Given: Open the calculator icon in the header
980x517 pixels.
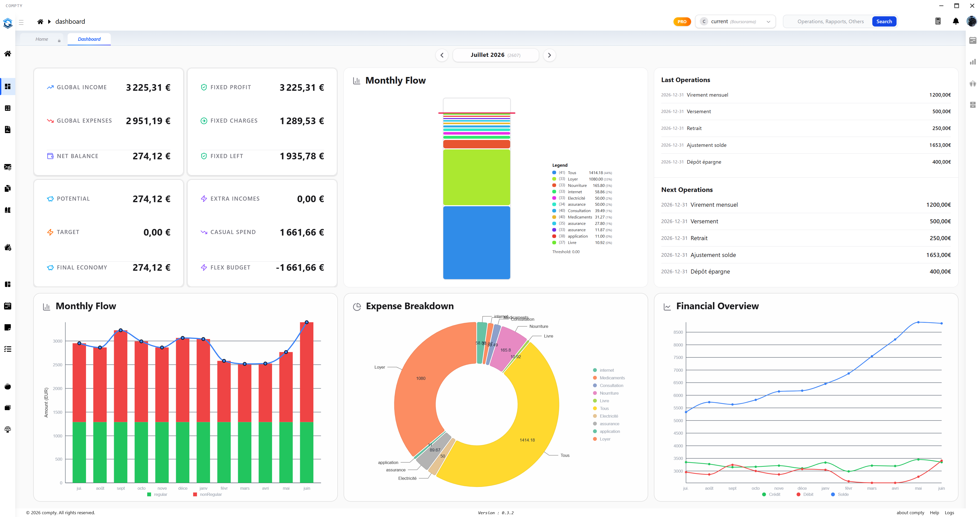Looking at the screenshot, I should pos(938,21).
